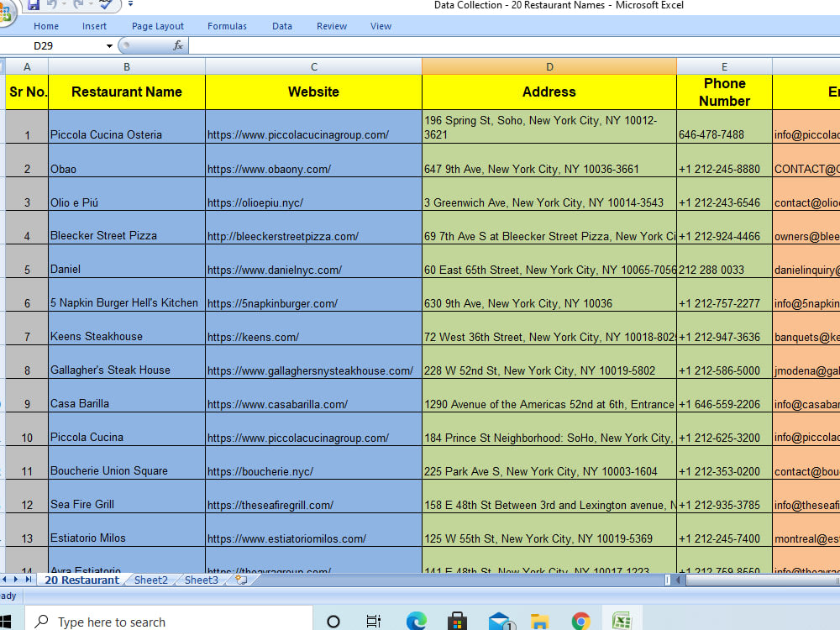Expand the Name Box dropdown arrow
840x630 pixels.
pyautogui.click(x=109, y=46)
